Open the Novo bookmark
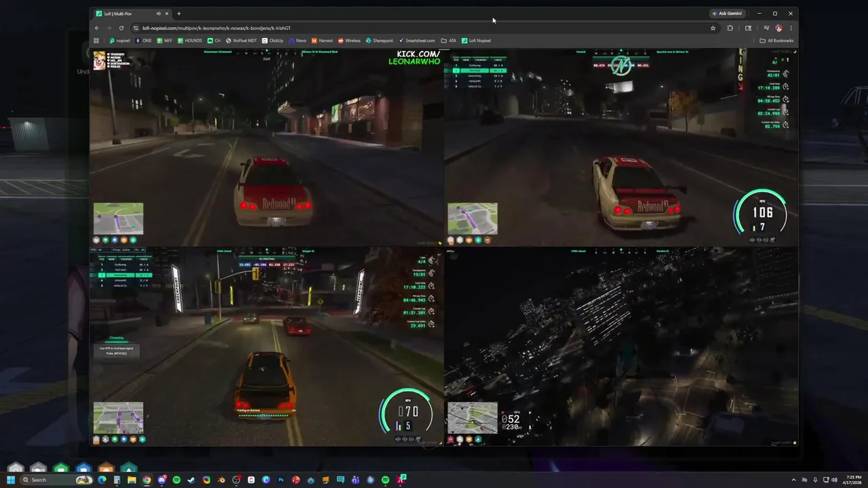Viewport: 868px width, 488px height. [x=298, y=41]
